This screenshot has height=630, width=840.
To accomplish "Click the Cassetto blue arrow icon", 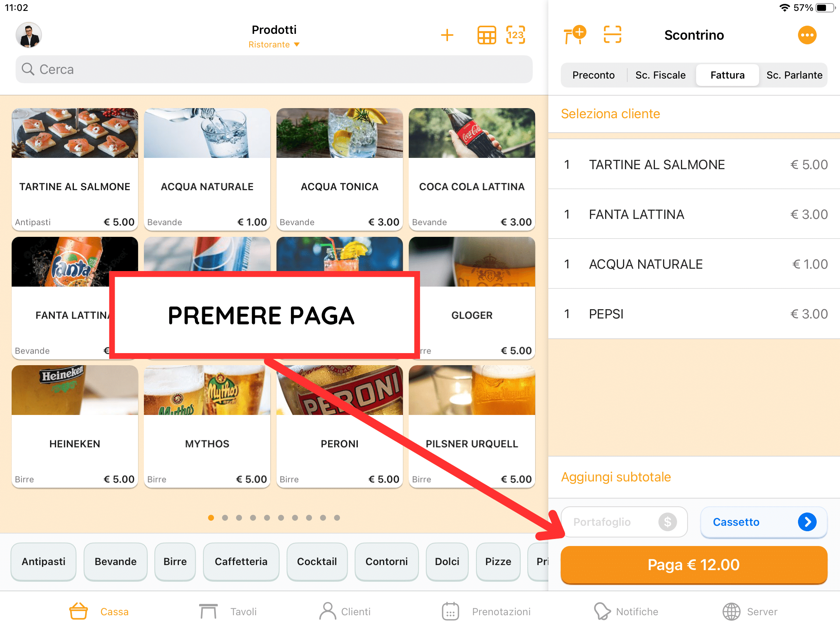I will pyautogui.click(x=807, y=522).
